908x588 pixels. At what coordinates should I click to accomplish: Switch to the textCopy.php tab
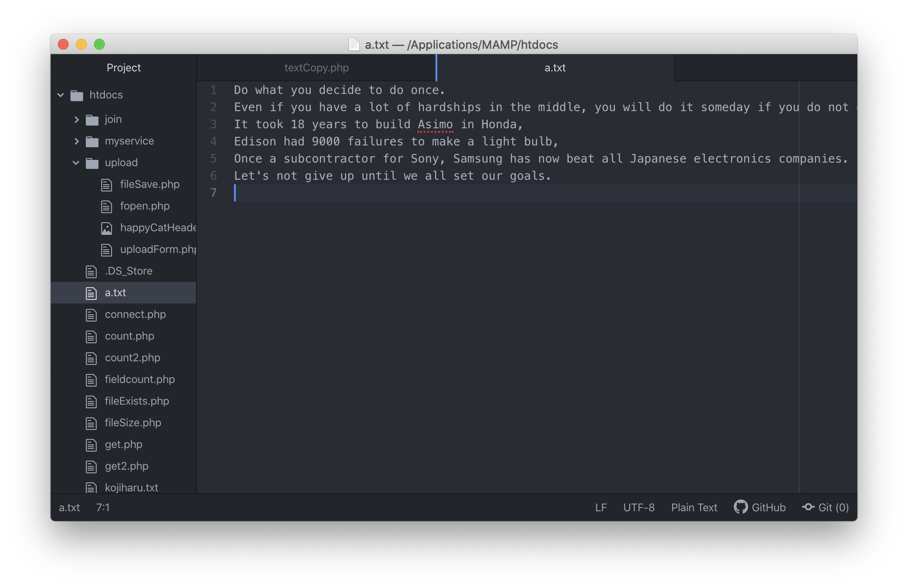[316, 67]
